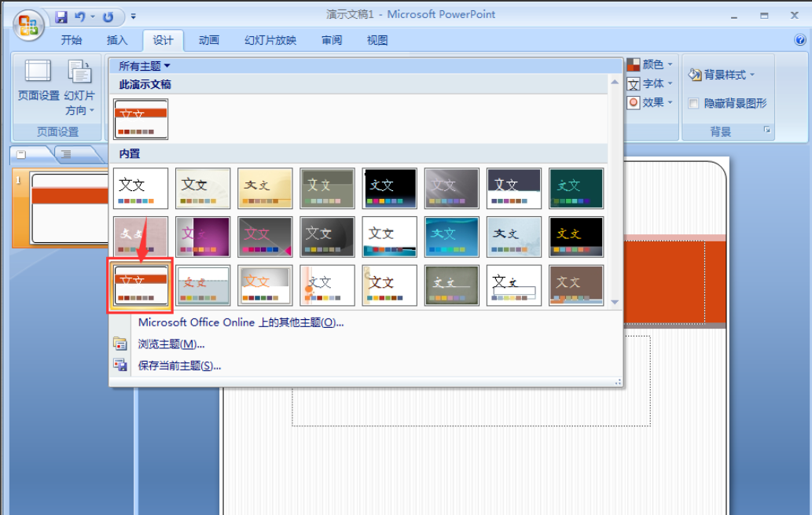Click the save current theme icon
This screenshot has width=812, height=515.
[120, 366]
